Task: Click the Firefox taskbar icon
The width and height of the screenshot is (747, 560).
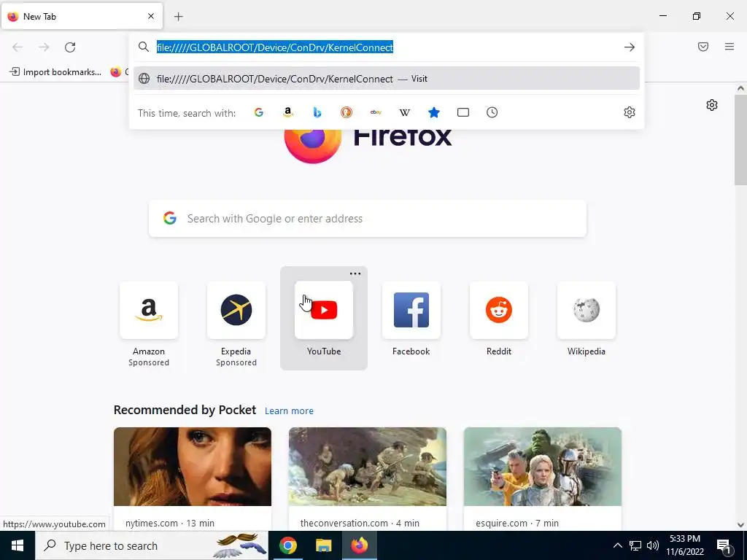Action: point(359,545)
